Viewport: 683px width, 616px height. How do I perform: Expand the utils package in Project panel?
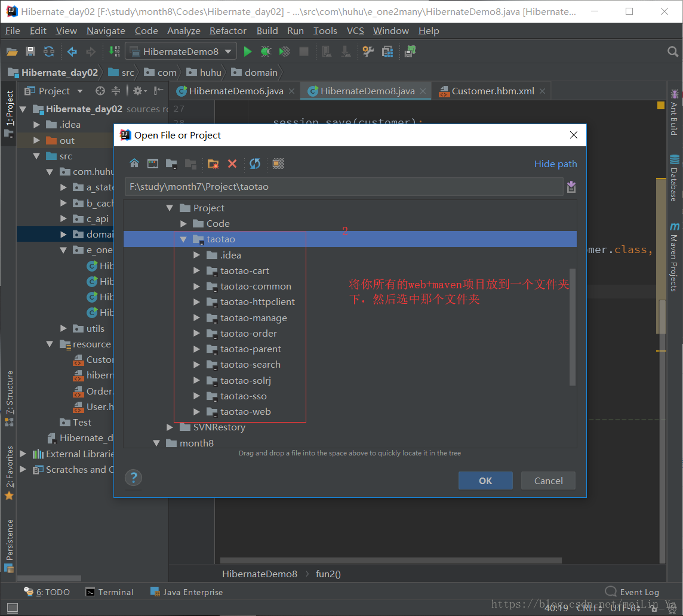pyautogui.click(x=64, y=328)
